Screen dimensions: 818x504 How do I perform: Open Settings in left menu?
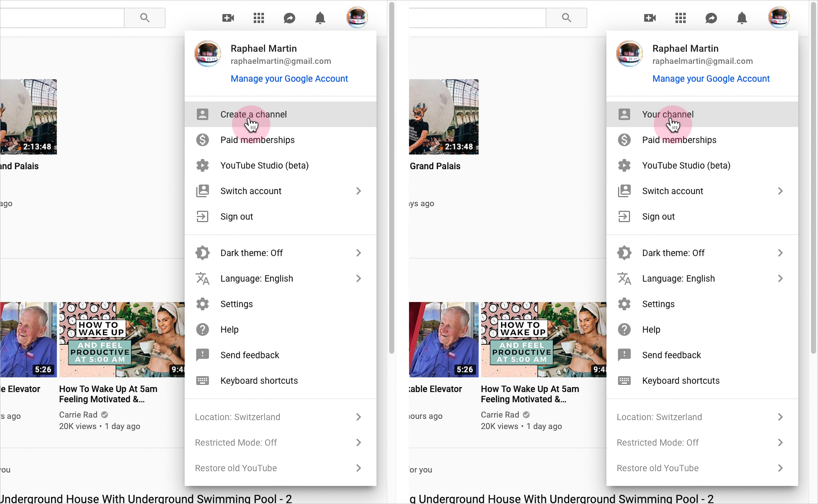coord(281,304)
